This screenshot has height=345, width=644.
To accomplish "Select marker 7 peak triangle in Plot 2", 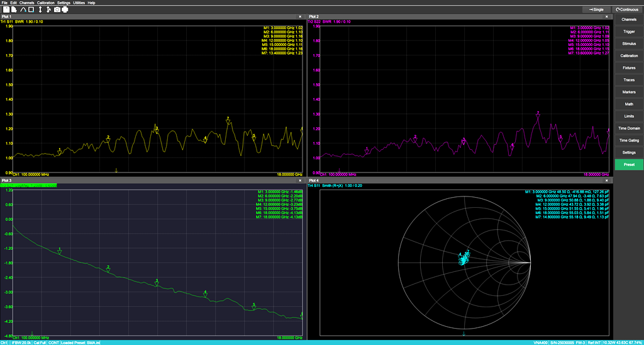I will [x=538, y=115].
